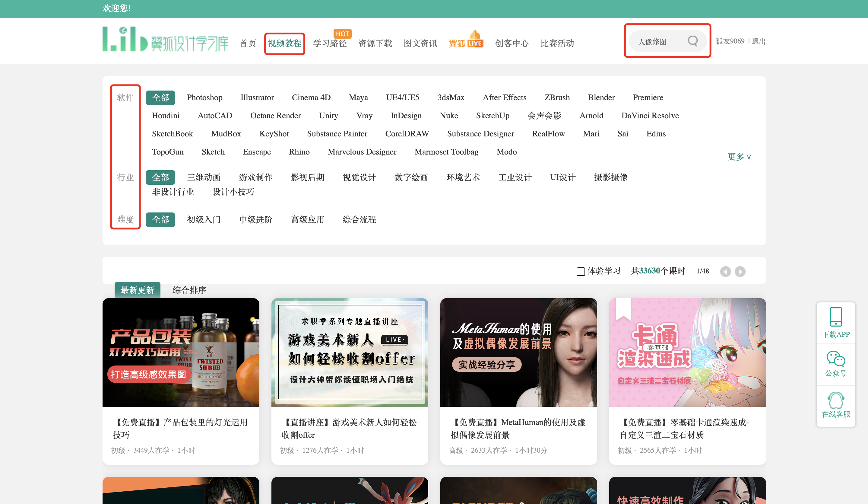Switch to 综合排序 tab

189,290
